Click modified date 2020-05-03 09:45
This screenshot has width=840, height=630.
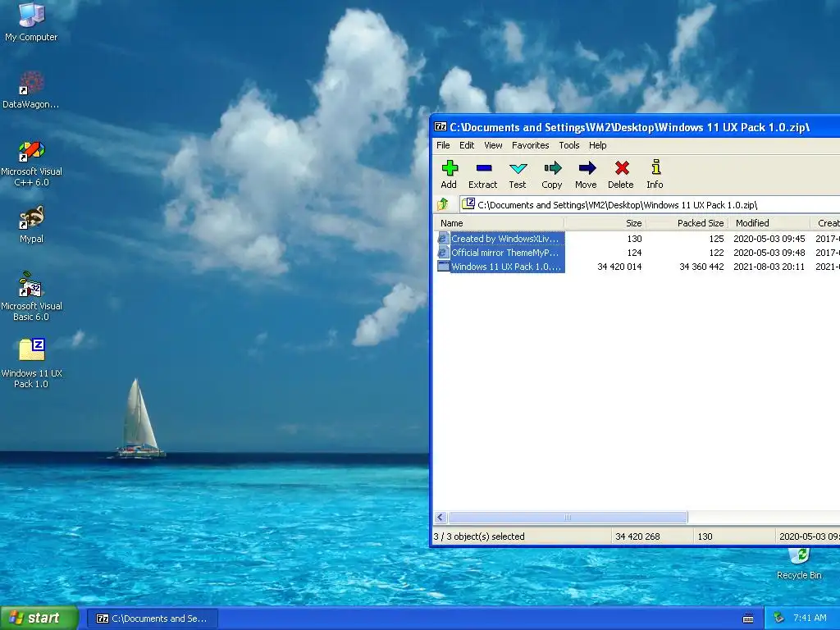(x=769, y=239)
